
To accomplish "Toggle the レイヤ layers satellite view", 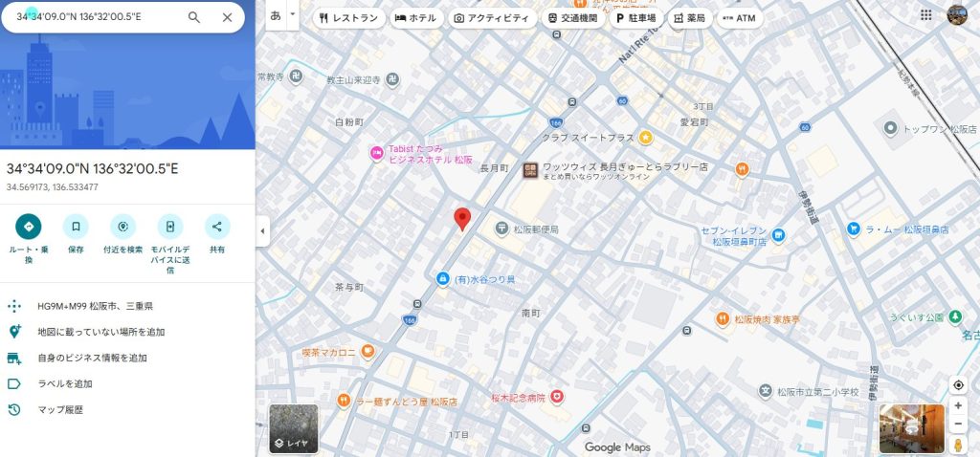I will tap(293, 429).
